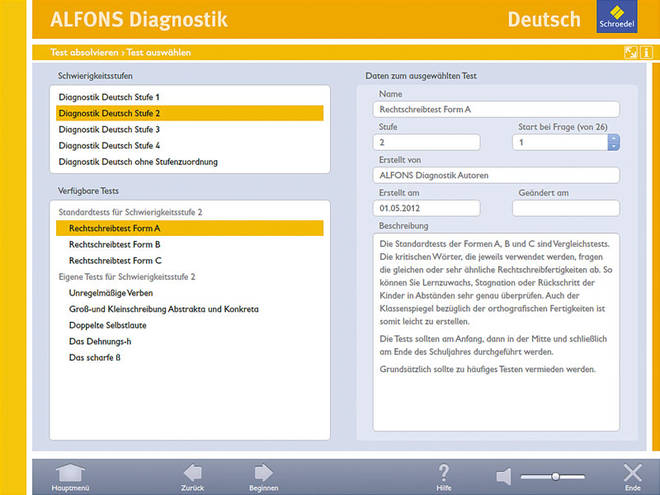This screenshot has width=660, height=495.
Task: Click the ALFONS Diagnostik title
Action: click(139, 19)
